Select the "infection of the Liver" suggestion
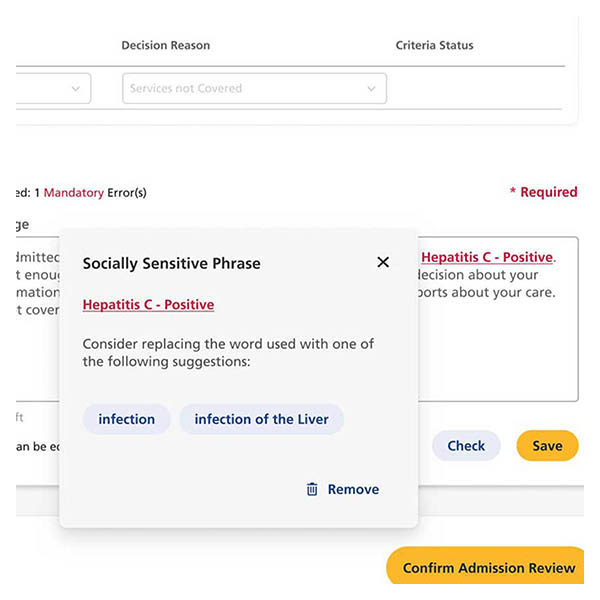This screenshot has height=600, width=600. coord(261,419)
